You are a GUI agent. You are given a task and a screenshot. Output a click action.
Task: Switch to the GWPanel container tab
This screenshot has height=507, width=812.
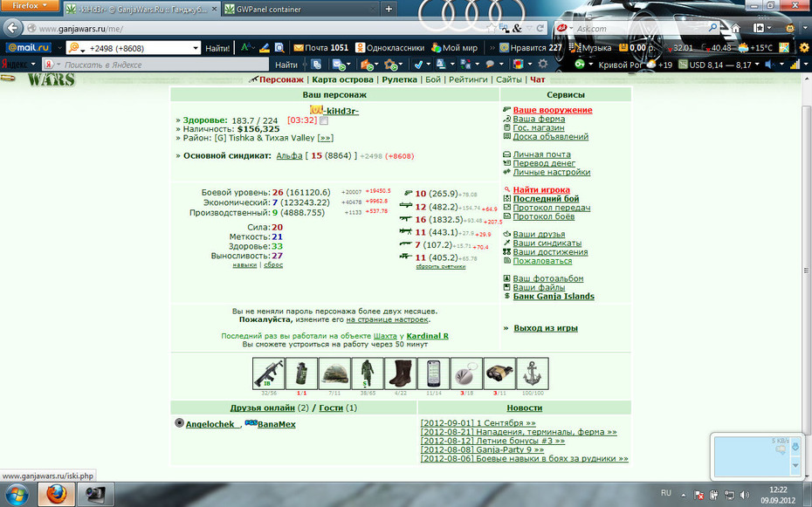(x=299, y=9)
